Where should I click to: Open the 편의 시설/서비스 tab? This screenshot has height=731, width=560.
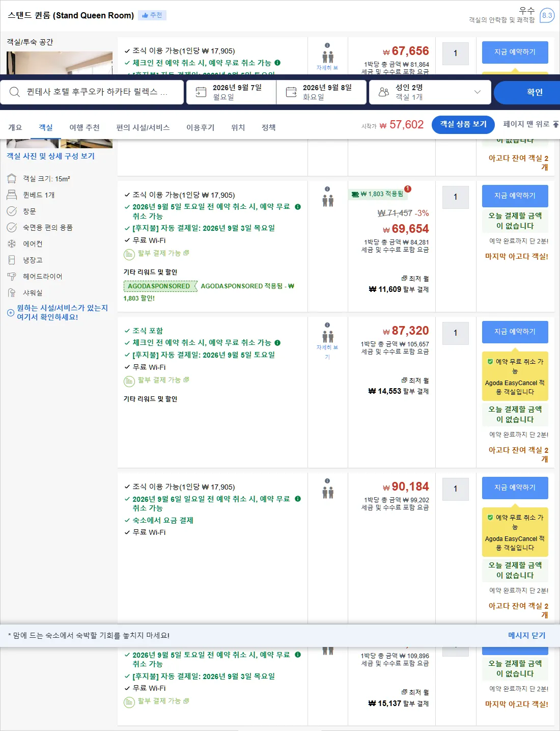pos(143,127)
